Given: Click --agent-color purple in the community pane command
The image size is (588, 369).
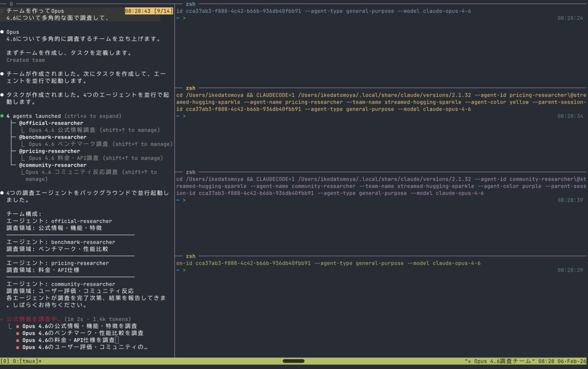Looking at the screenshot, I should 510,186.
